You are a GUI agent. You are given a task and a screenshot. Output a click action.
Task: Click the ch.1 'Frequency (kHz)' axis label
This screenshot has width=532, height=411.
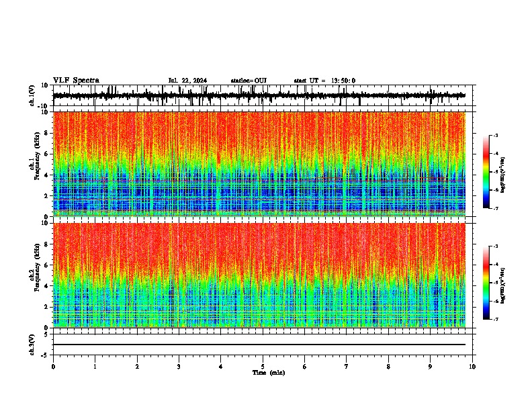coord(37,156)
